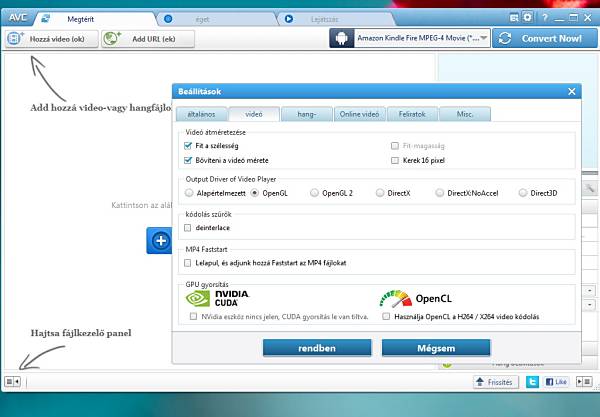The image size is (600, 417).
Task: Open the Online videó settings tab
Action: coord(359,114)
